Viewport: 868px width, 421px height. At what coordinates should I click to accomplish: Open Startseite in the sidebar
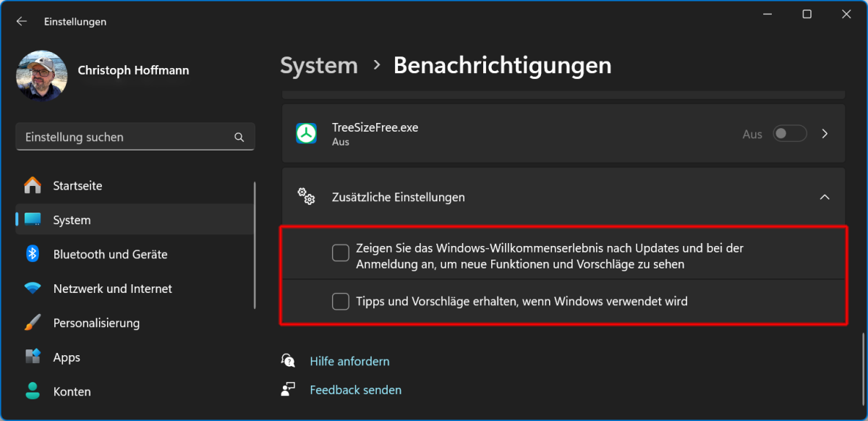pos(77,186)
